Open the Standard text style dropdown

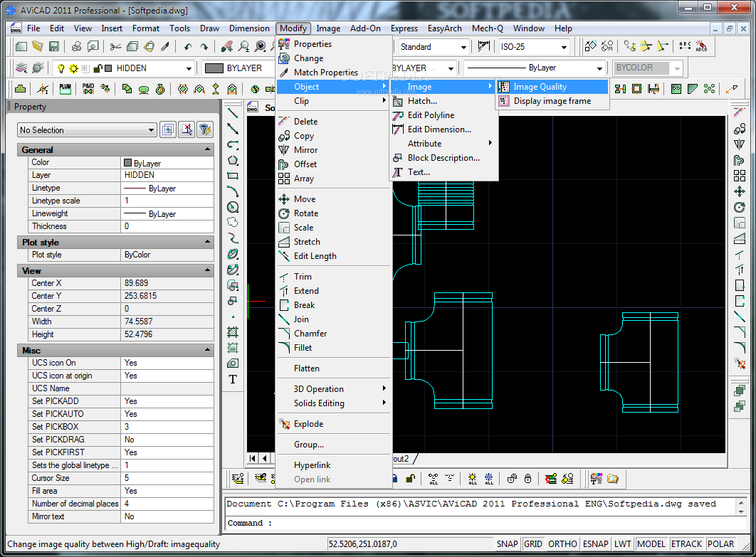[463, 47]
